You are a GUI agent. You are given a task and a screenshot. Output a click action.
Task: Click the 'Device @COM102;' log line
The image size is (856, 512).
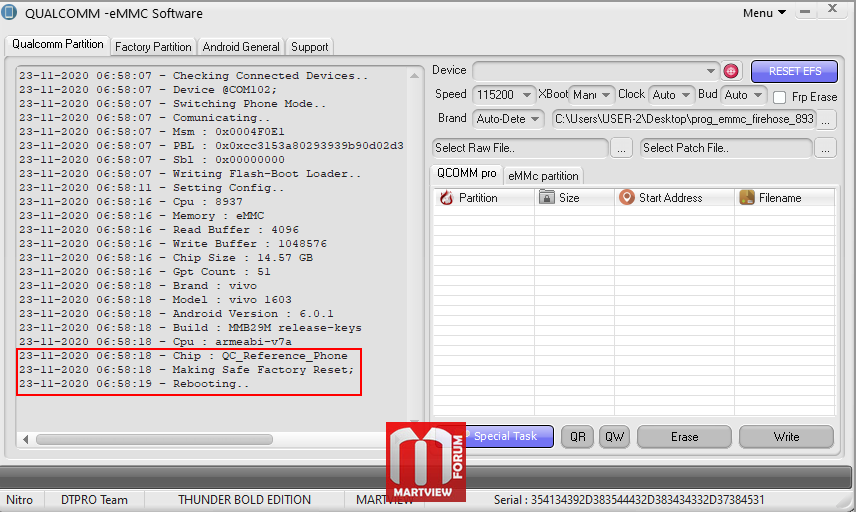[x=148, y=90]
